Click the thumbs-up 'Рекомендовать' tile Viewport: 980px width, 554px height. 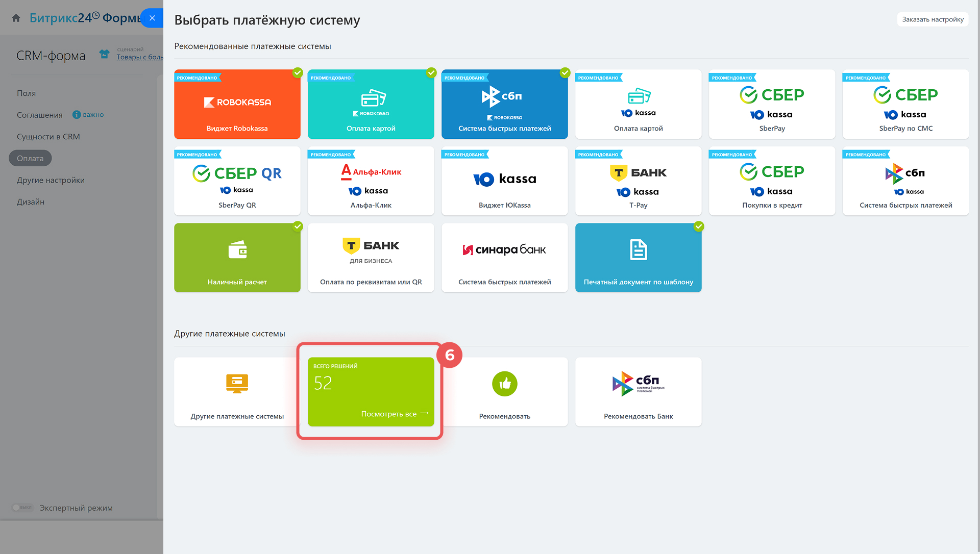click(504, 392)
